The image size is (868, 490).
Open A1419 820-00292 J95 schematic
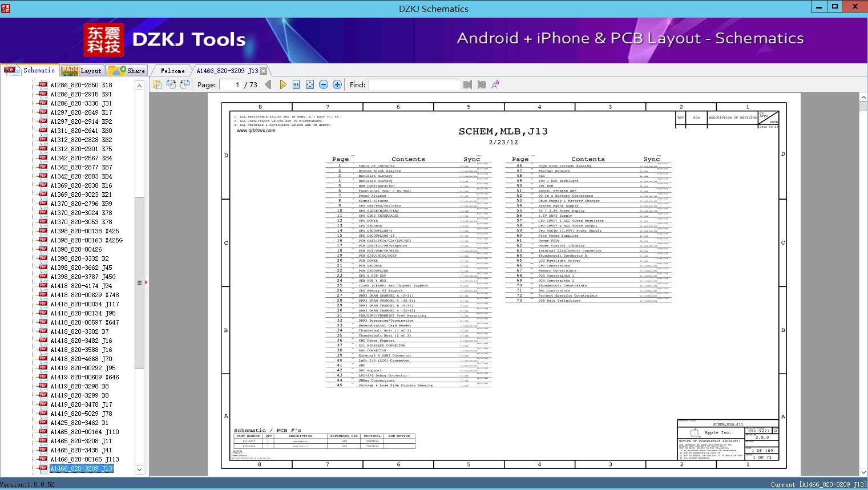pos(83,368)
